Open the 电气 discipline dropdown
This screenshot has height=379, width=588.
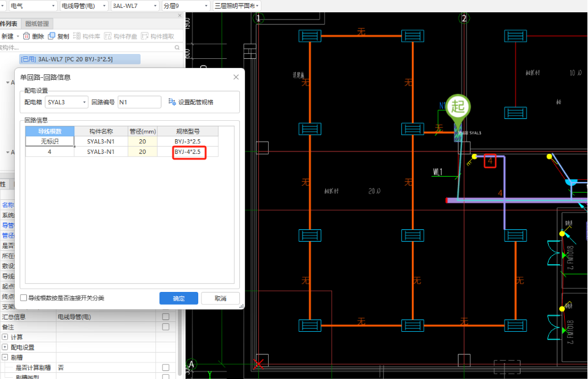pos(33,6)
